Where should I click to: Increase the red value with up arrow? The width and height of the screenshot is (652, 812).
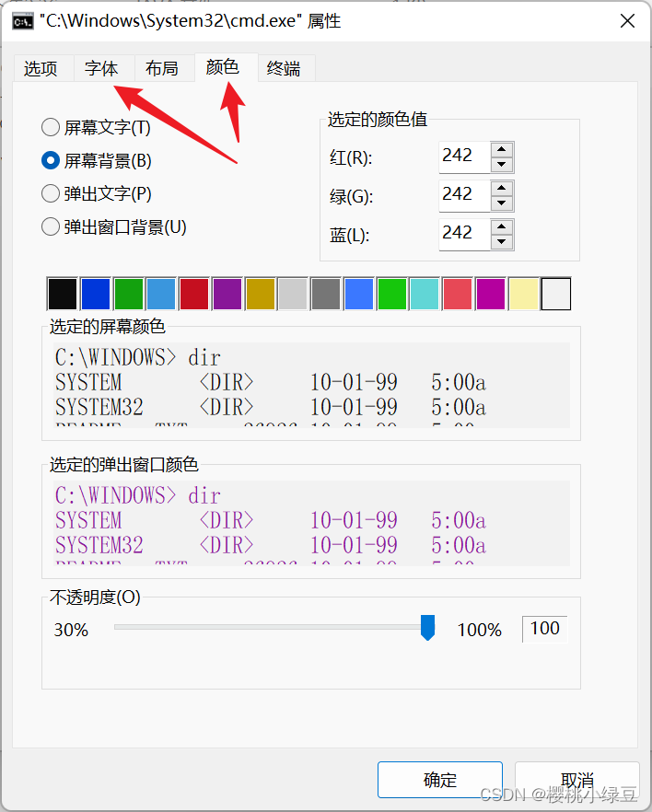(501, 150)
